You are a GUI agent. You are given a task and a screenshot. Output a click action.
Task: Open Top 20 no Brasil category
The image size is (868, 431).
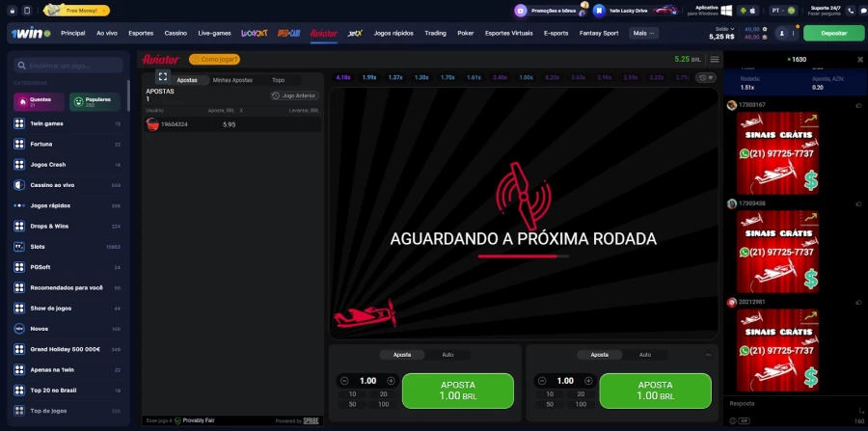coord(68,391)
